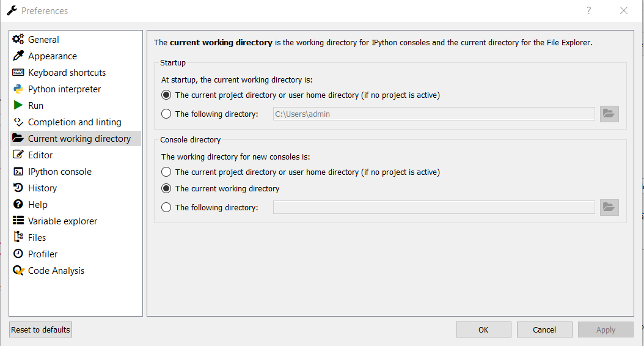Image resolution: width=644 pixels, height=346 pixels.
Task: Click the IPython console terminal icon
Action: [18, 172]
